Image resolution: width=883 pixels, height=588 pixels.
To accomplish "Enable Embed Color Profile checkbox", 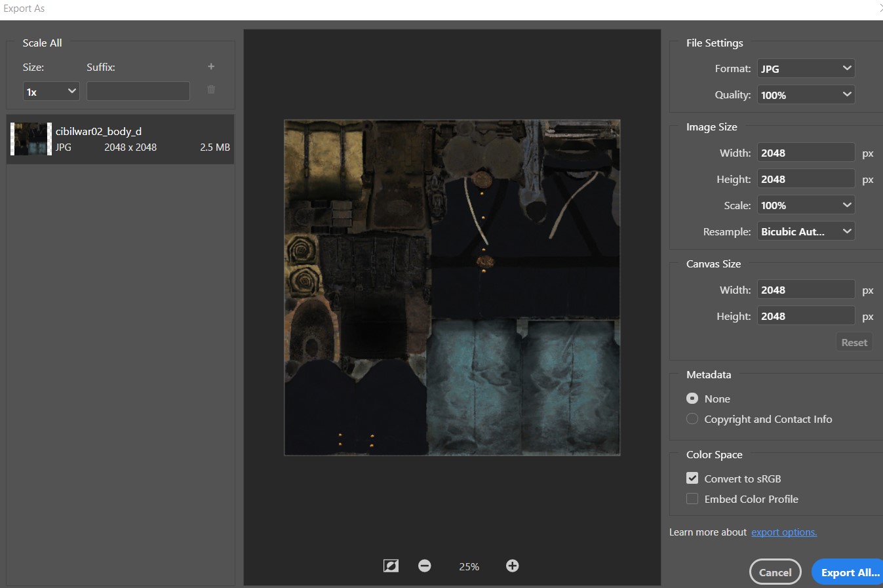I will point(692,499).
